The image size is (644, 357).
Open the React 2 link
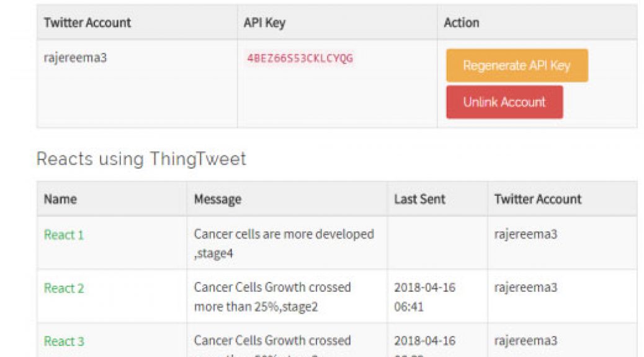pos(64,288)
